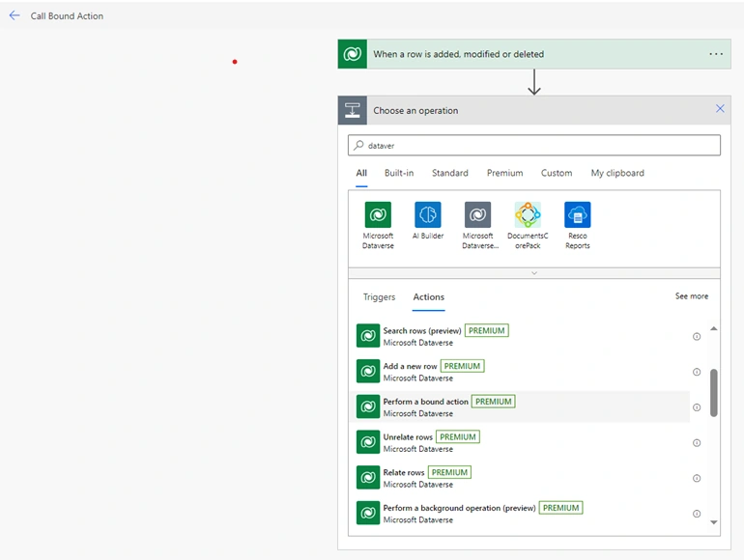The image size is (744, 560).
Task: Select the AI Builder connector
Action: [428, 221]
